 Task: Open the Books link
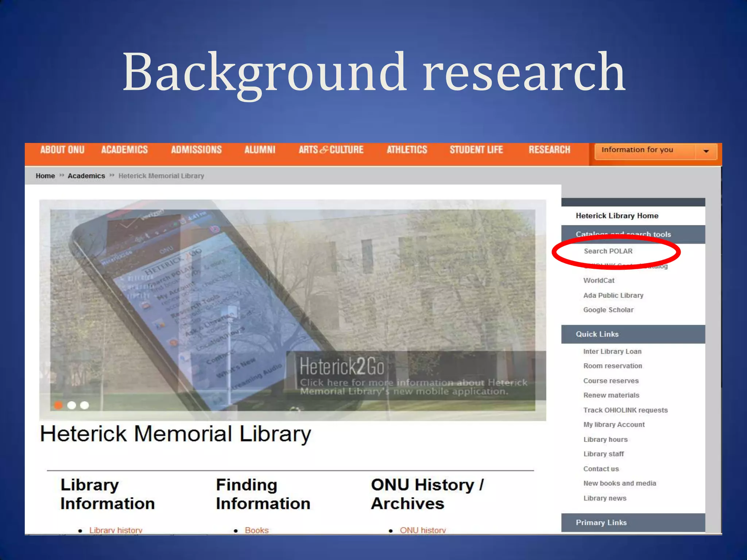click(256, 530)
